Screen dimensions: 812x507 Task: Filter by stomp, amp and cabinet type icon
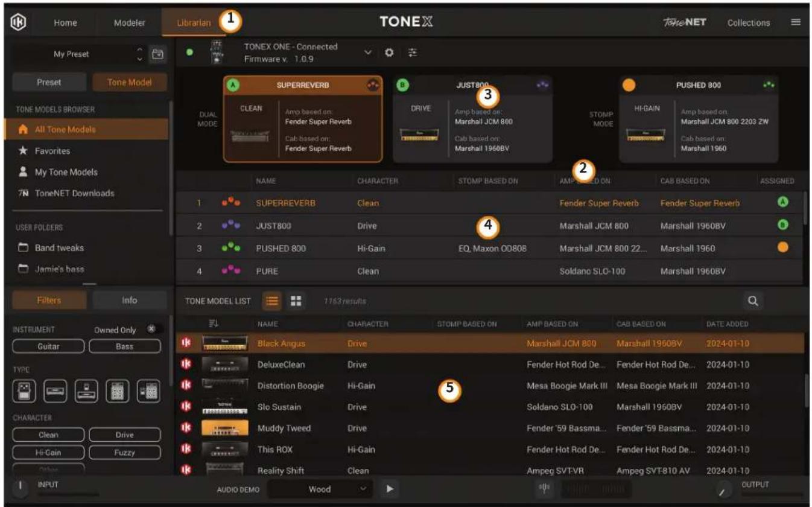pyautogui.click(x=148, y=391)
